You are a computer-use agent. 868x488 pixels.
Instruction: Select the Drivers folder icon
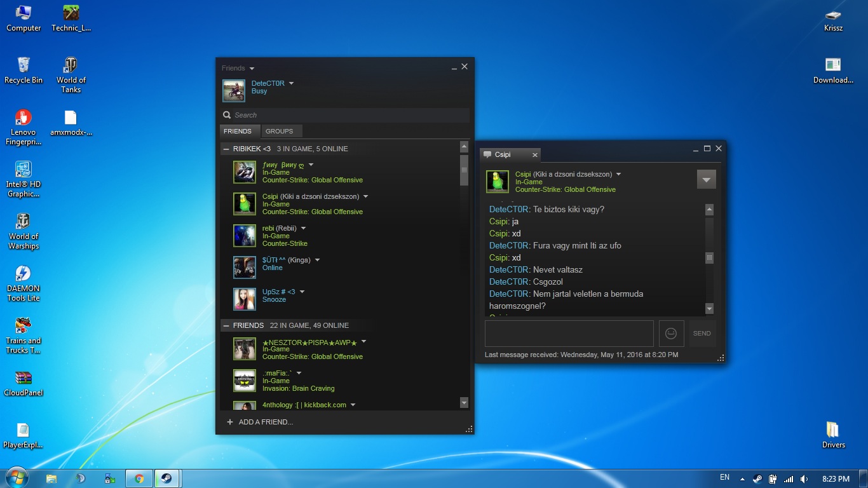click(x=833, y=435)
